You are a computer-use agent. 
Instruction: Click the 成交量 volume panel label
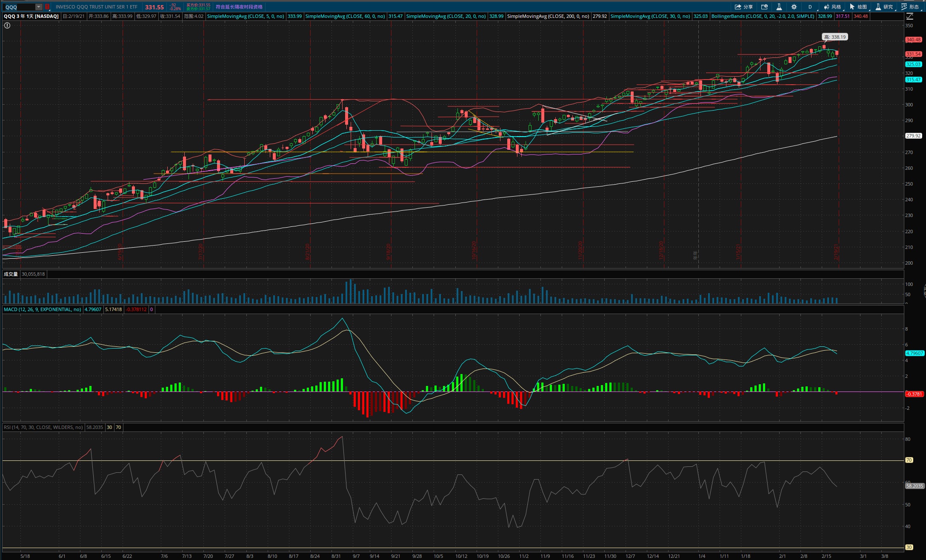[x=11, y=274]
